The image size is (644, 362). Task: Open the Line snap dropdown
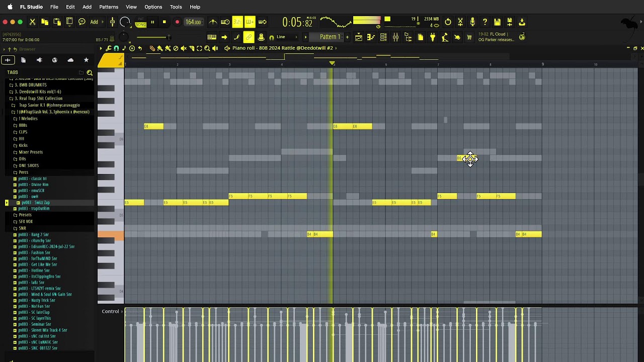pos(287,37)
